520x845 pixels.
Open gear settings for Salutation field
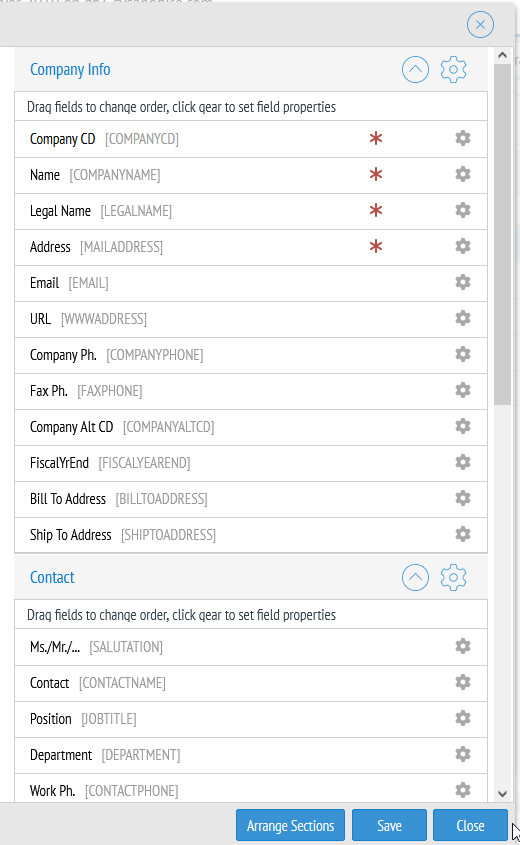pyautogui.click(x=463, y=646)
